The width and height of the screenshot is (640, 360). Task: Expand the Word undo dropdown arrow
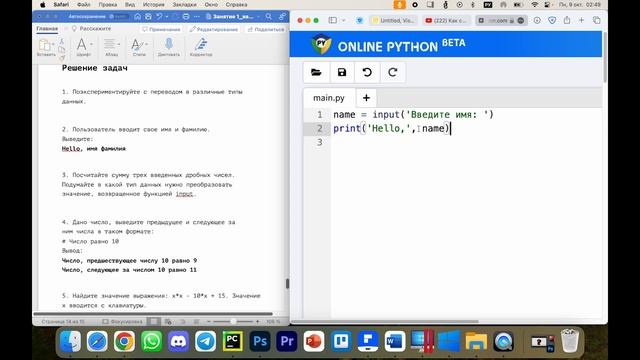coord(167,17)
